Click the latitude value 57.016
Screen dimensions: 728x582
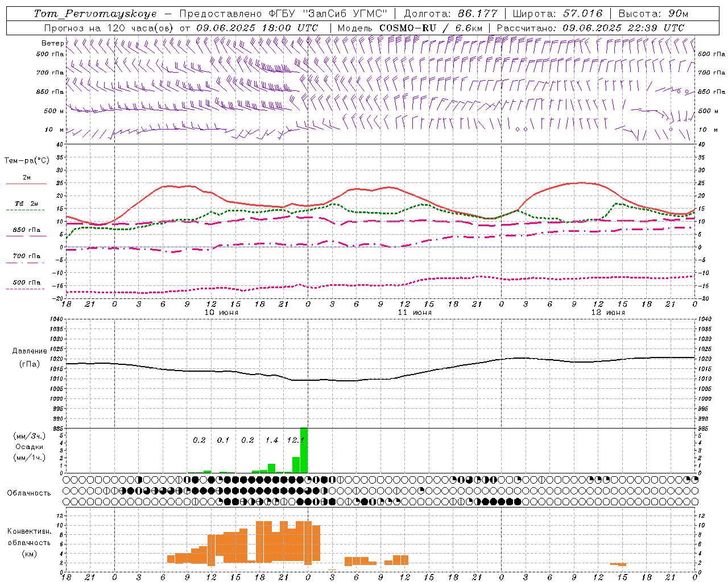(x=582, y=14)
